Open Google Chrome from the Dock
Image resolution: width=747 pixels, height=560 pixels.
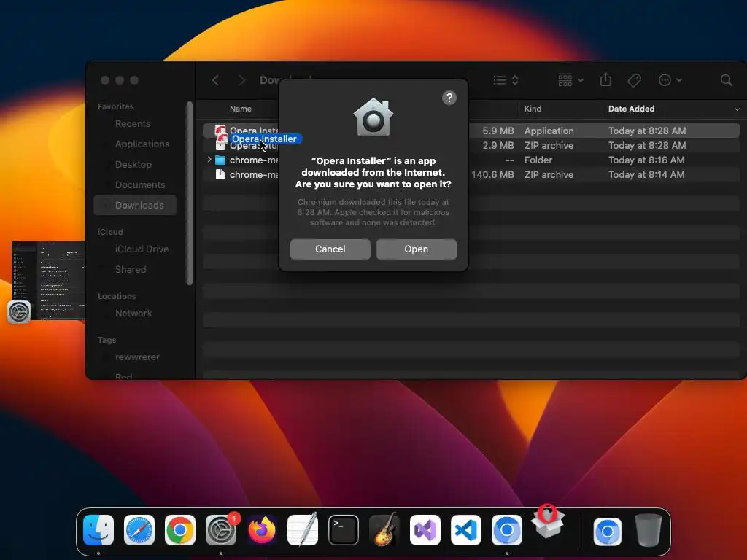coord(180,529)
